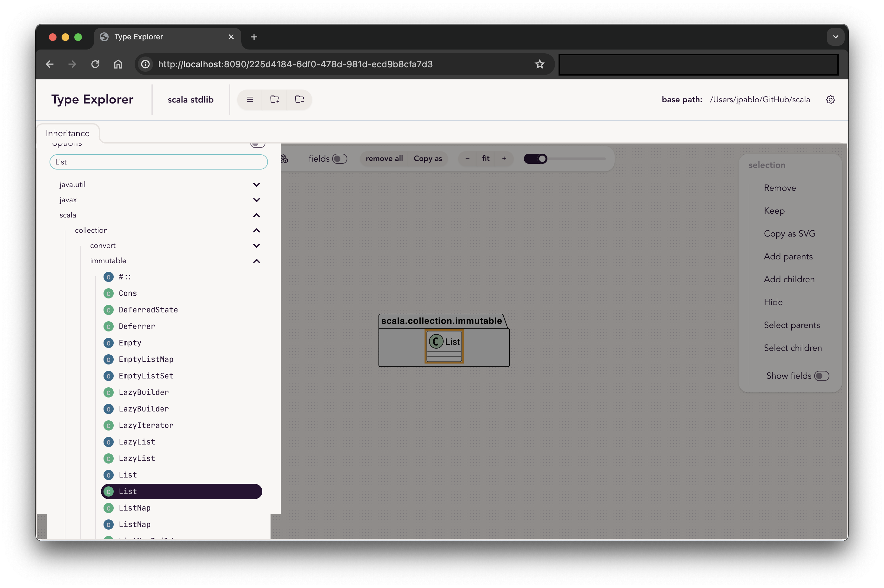Expand the convert package
This screenshot has width=884, height=588.
pos(257,246)
